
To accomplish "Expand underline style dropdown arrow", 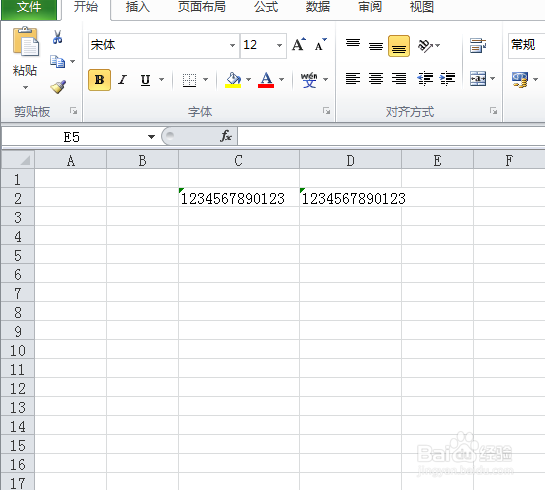I will pos(161,80).
